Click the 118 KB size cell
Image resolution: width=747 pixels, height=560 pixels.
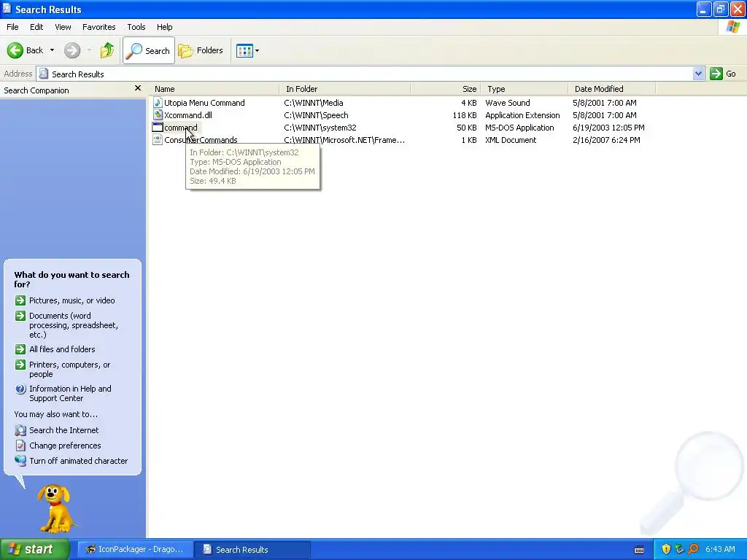(465, 114)
